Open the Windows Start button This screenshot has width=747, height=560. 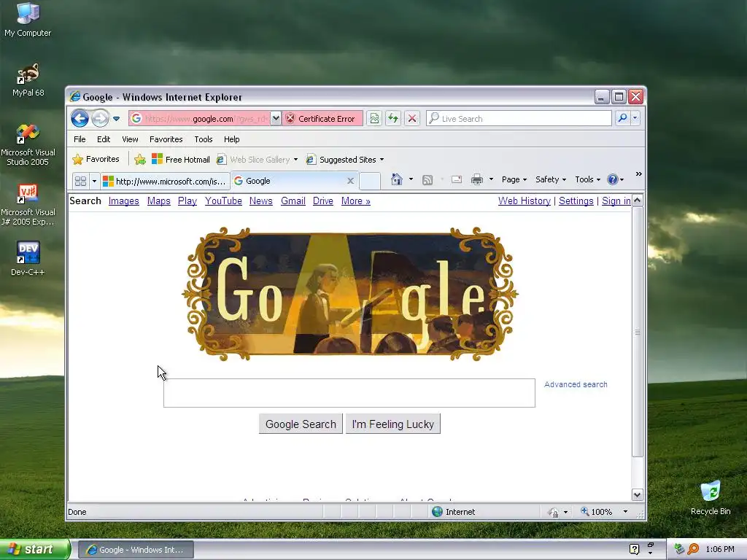35,550
